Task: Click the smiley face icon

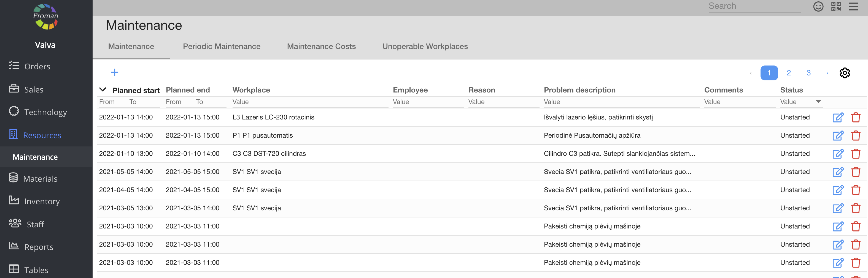Action: [x=818, y=6]
